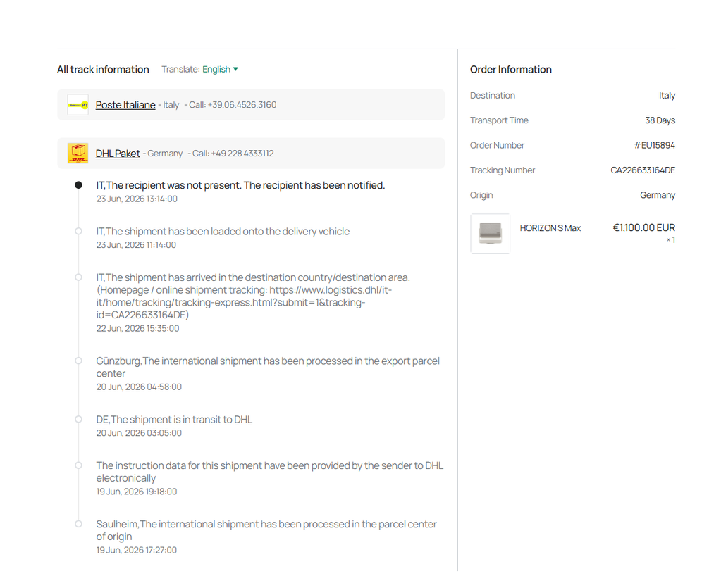Click the recipient was not present status text
The height and width of the screenshot is (588, 721).
point(240,185)
